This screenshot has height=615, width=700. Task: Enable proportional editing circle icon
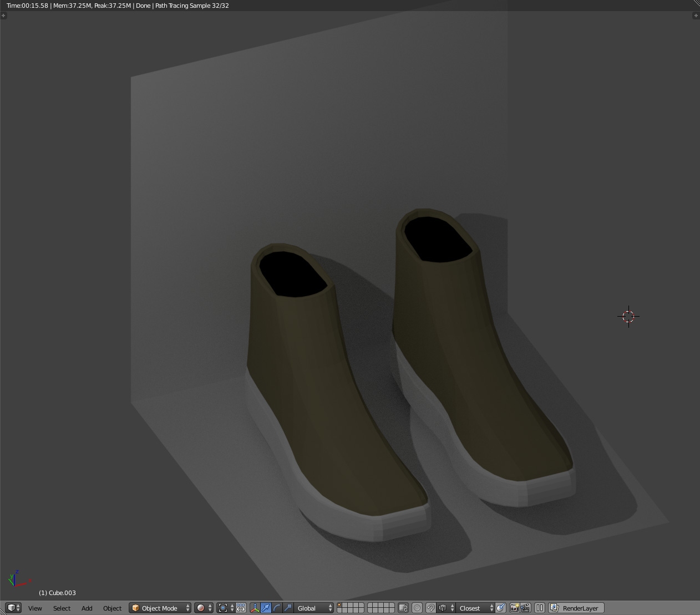(x=417, y=608)
